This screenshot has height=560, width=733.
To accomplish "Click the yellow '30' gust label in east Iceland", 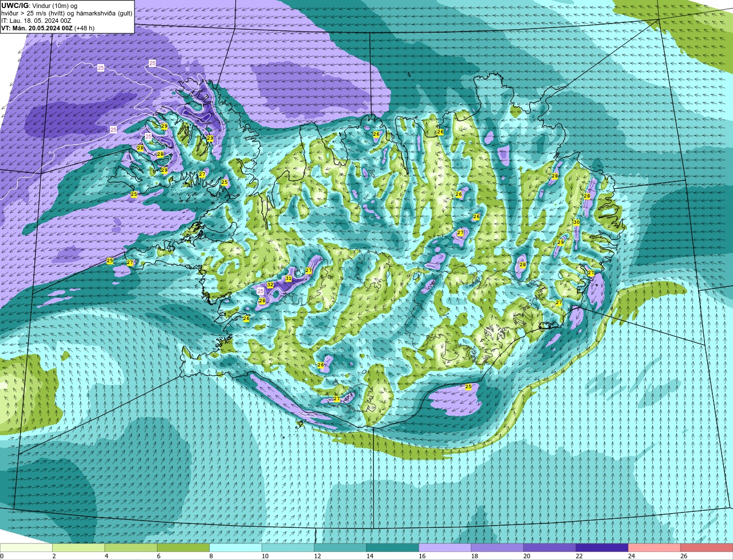I will point(576,222).
